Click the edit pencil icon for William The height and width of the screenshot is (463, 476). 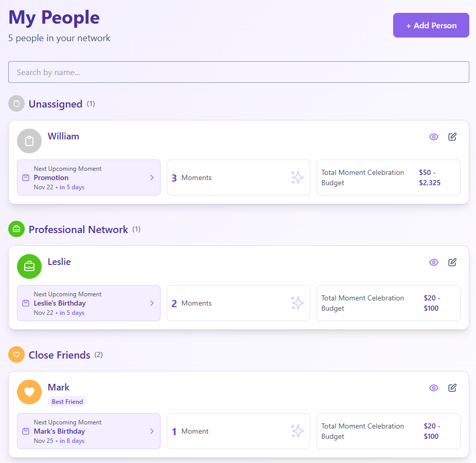click(452, 137)
